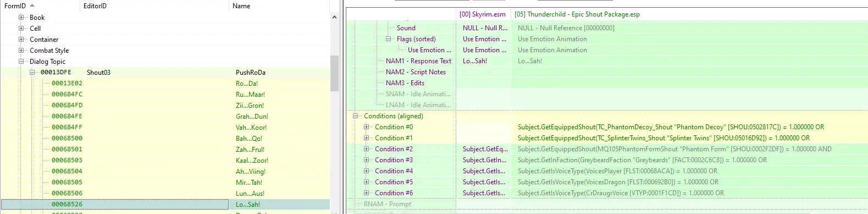Expand Condition #0 details
This screenshot has width=868, height=214.
click(367, 127)
